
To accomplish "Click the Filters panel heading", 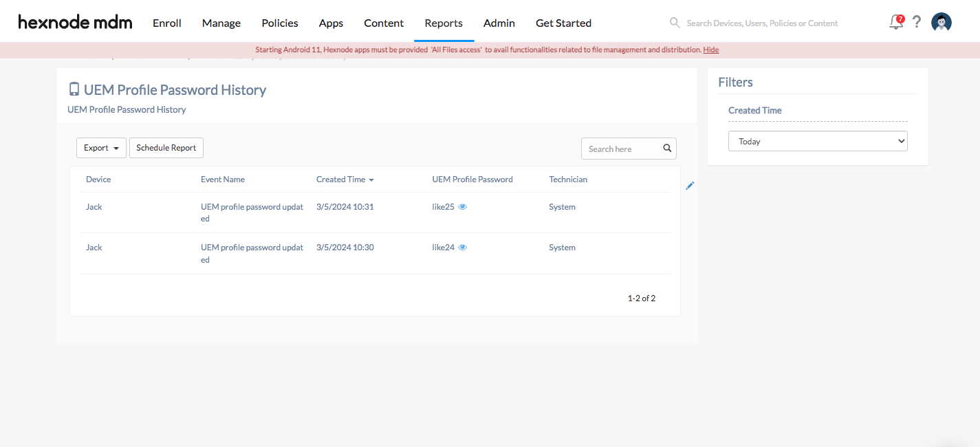I will 735,82.
